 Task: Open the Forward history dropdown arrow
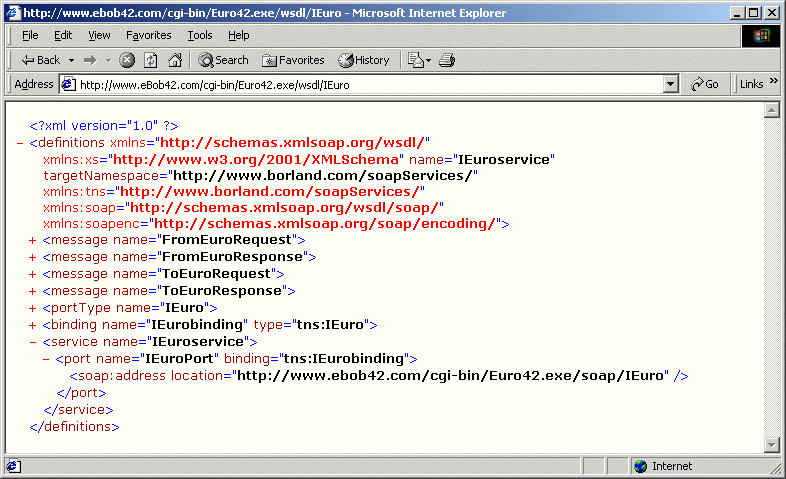click(x=108, y=61)
